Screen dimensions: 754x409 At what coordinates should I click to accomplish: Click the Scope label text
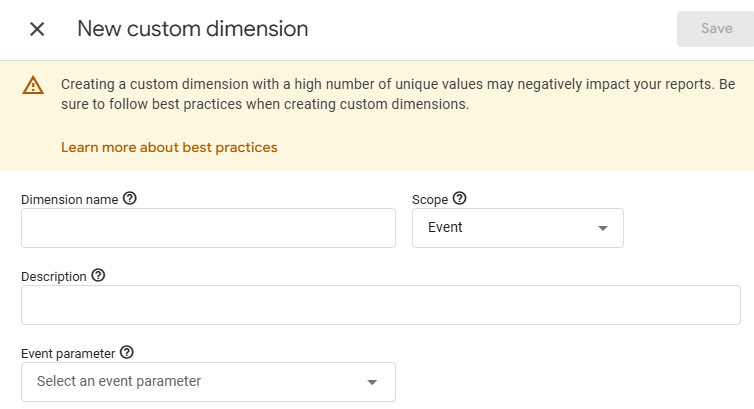pyautogui.click(x=430, y=199)
